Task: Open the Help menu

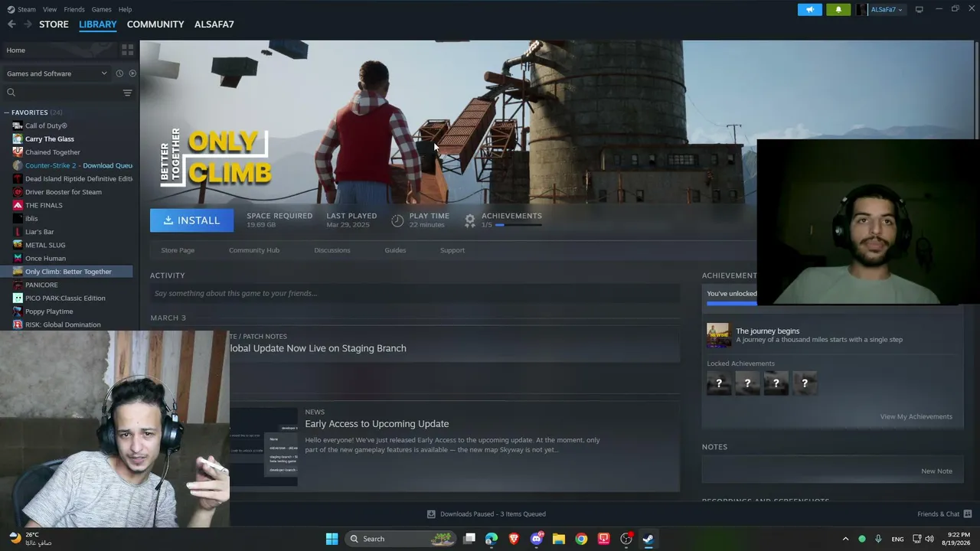Action: coord(125,9)
